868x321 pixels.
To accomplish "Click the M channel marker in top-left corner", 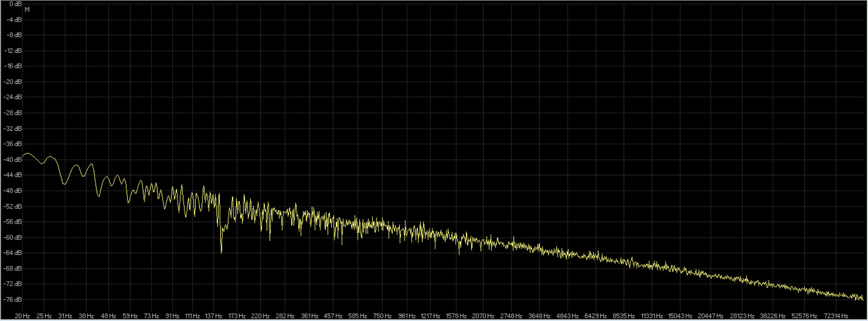I will point(27,10).
